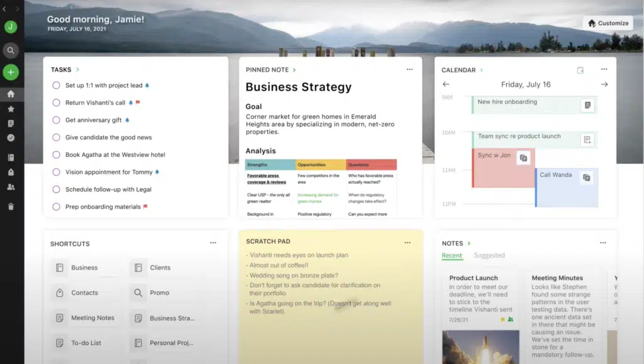This screenshot has height=364, width=644.
Task: Open Scratch Pad options menu
Action: tap(408, 242)
